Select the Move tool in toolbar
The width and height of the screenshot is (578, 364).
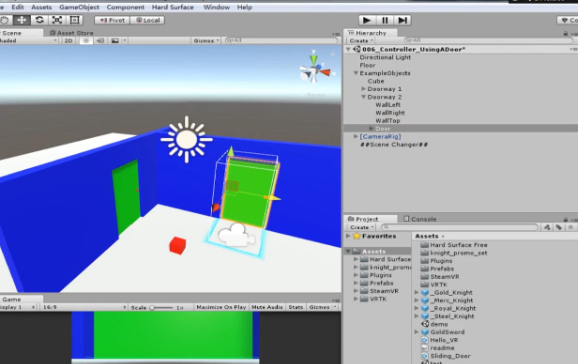pyautogui.click(x=21, y=20)
